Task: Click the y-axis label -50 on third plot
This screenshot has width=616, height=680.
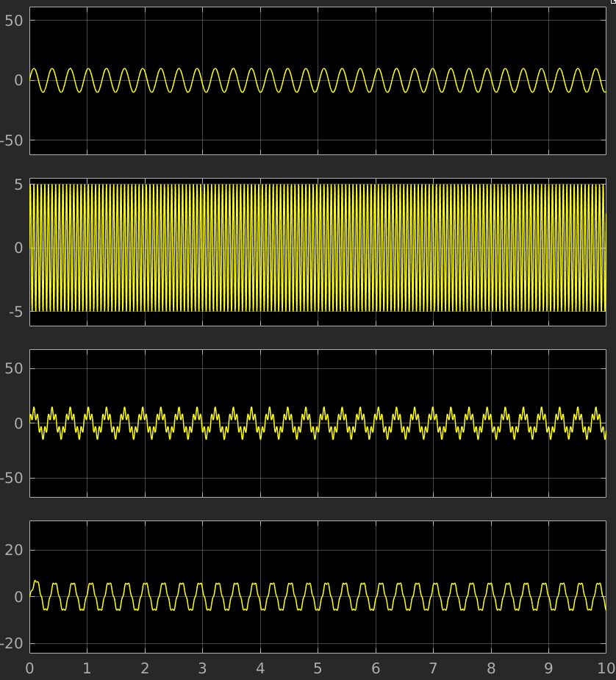Action: (x=13, y=479)
